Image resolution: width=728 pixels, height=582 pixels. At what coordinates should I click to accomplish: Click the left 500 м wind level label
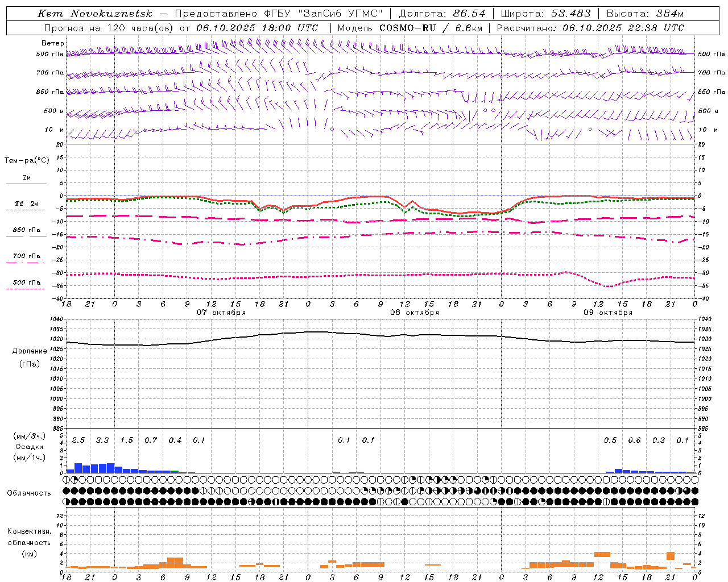(x=54, y=111)
